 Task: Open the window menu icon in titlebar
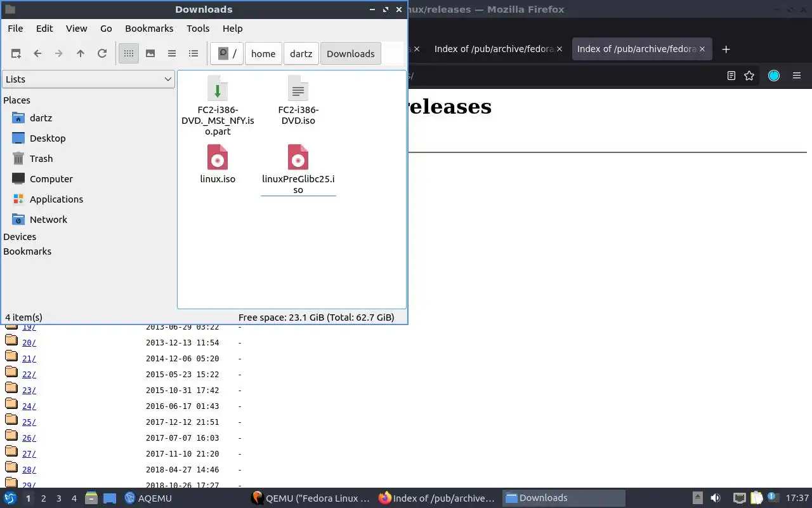(x=10, y=10)
